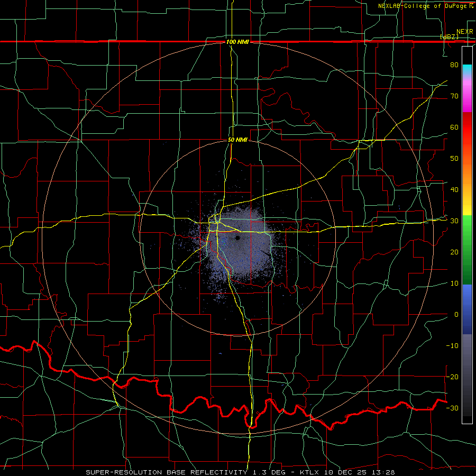The width and height of the screenshot is (476, 476).
Task: Click the 70 value on dBZ scale
Action: coord(454,96)
